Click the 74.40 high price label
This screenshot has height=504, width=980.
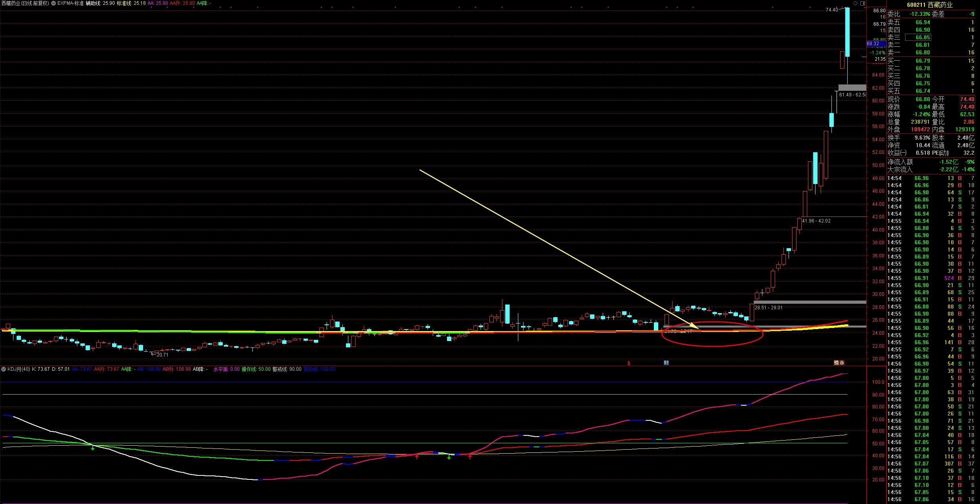[832, 10]
